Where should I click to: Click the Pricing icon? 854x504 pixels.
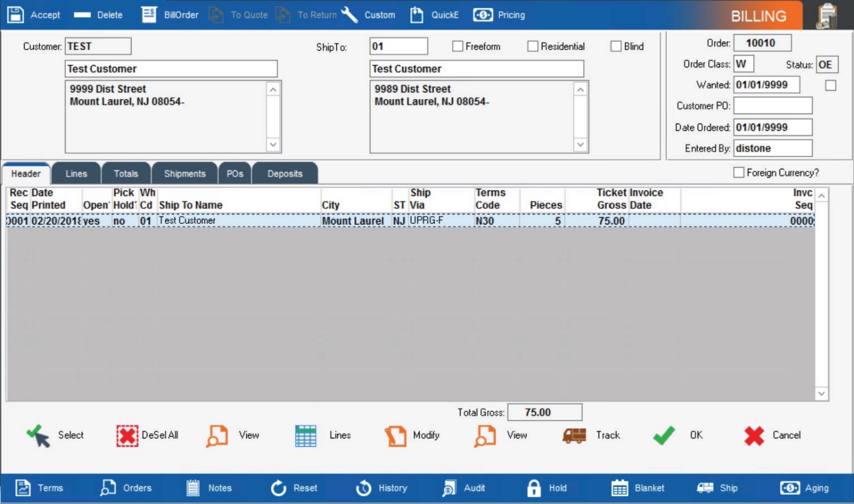point(482,15)
